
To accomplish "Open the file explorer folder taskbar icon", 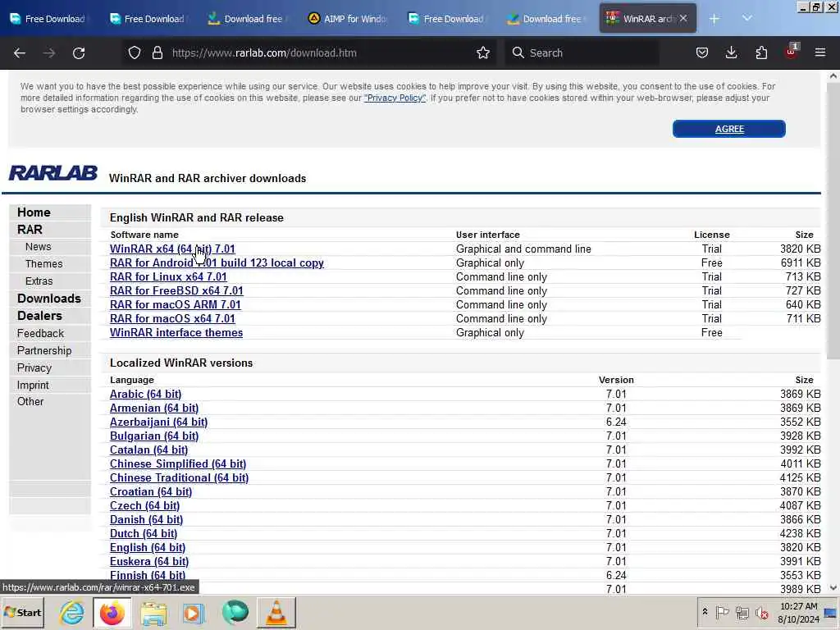I will coord(153,612).
